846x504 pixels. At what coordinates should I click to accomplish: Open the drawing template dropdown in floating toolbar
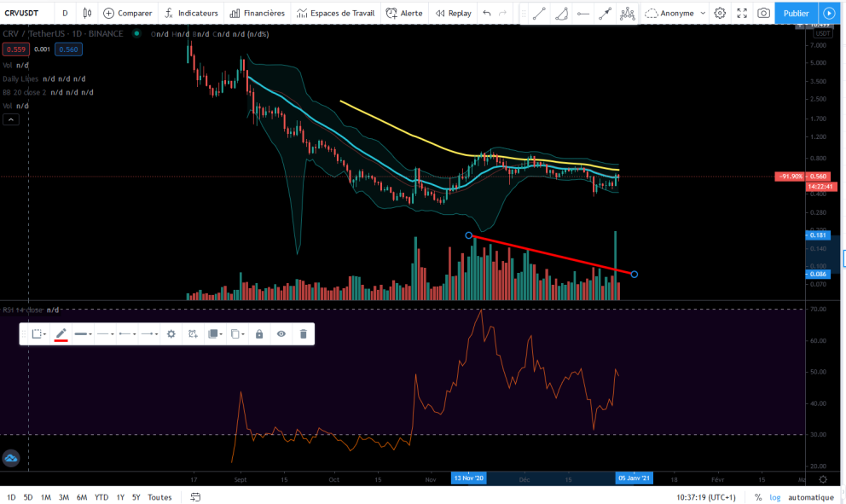[38, 334]
